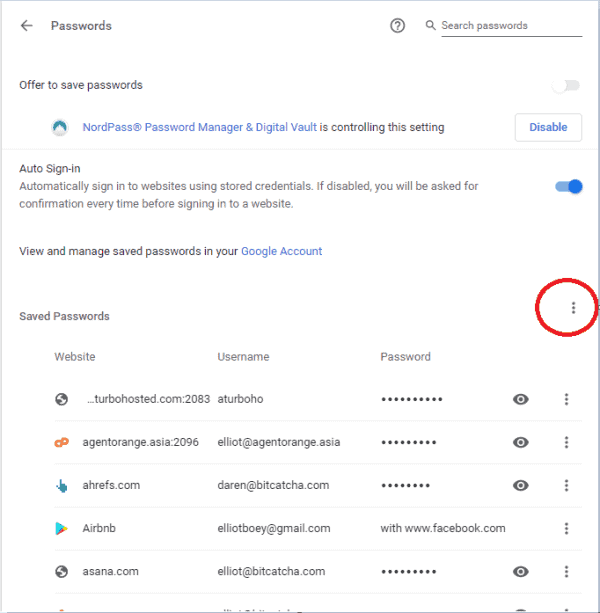600x613 pixels.
Task: Select username daren@bitcatcha.com
Action: coord(273,486)
